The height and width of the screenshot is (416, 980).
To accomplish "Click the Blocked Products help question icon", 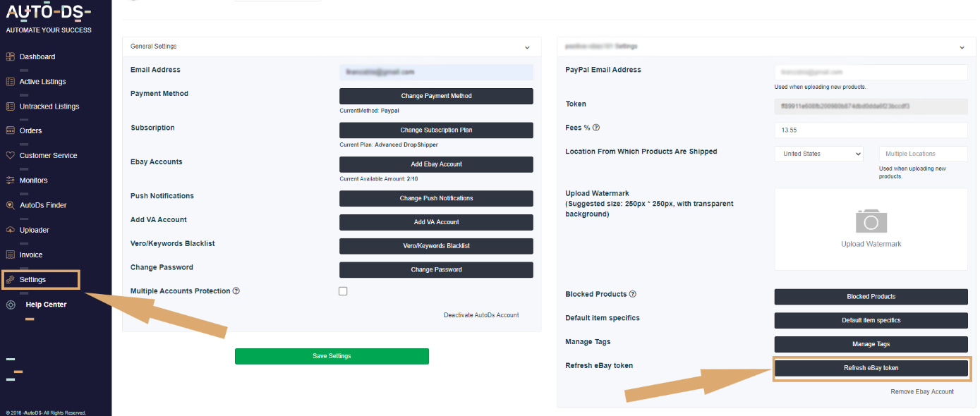I will (633, 294).
